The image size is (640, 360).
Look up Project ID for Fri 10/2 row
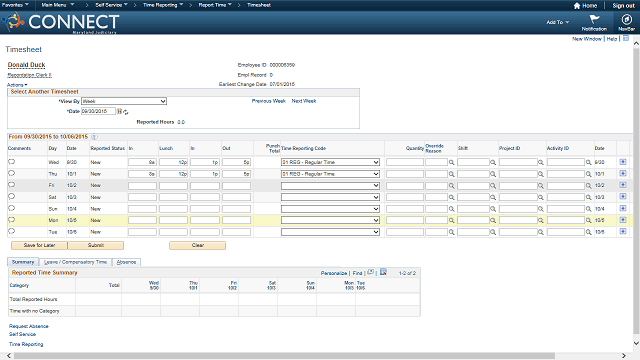click(541, 186)
